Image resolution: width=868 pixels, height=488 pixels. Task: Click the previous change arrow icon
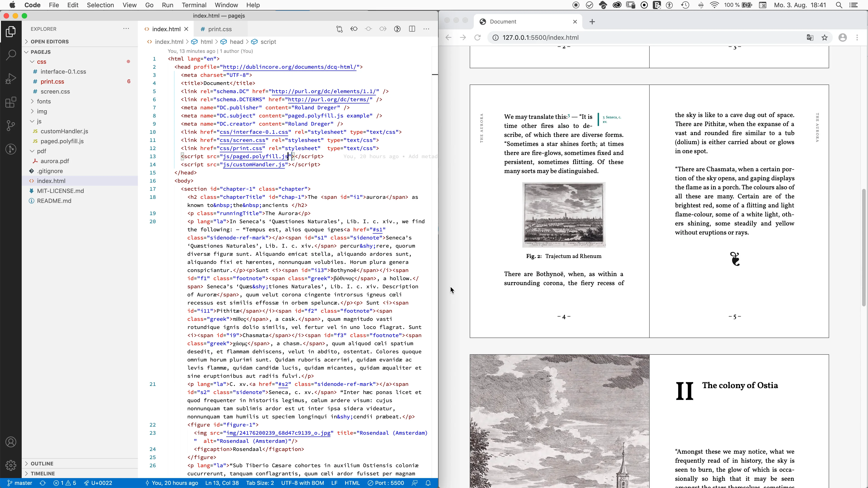click(354, 29)
